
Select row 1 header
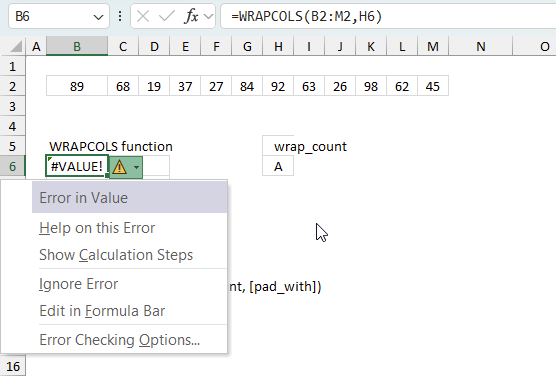[13, 66]
